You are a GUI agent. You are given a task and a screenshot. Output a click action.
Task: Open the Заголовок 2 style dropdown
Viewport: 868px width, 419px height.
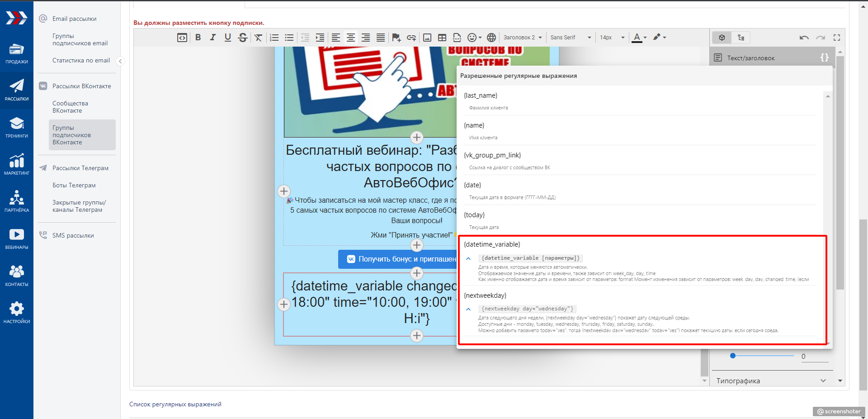coord(522,38)
